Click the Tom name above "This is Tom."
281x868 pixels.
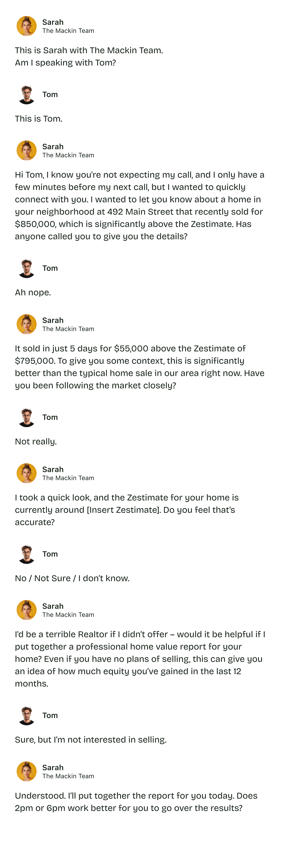[x=50, y=95]
